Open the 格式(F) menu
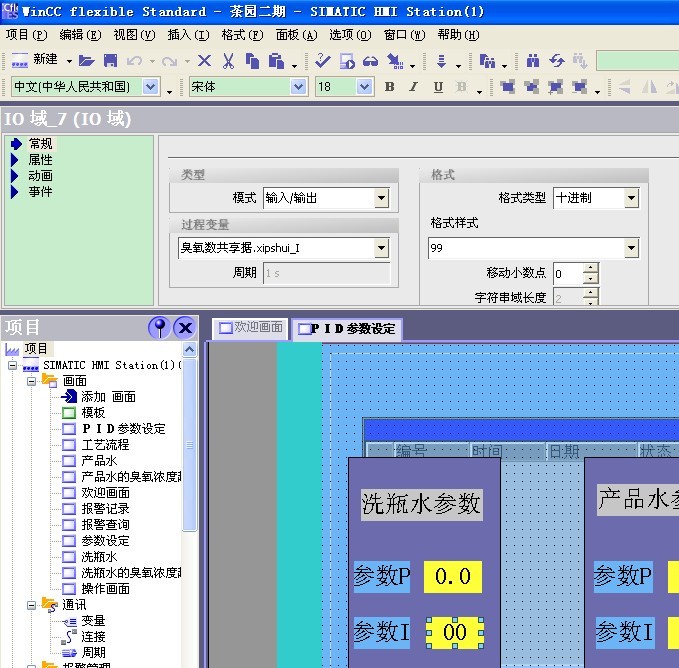Viewport: 679px width, 668px height. [242, 35]
